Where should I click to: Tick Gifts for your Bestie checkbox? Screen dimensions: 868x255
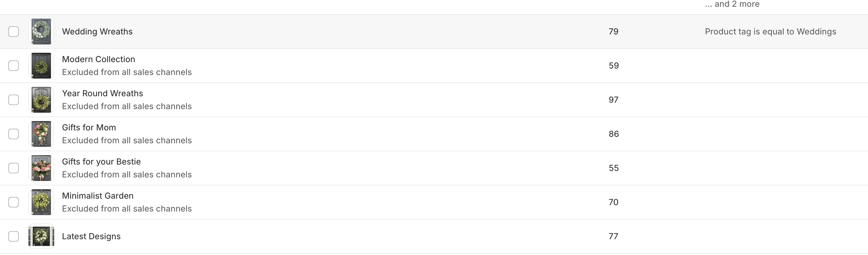pyautogui.click(x=14, y=168)
